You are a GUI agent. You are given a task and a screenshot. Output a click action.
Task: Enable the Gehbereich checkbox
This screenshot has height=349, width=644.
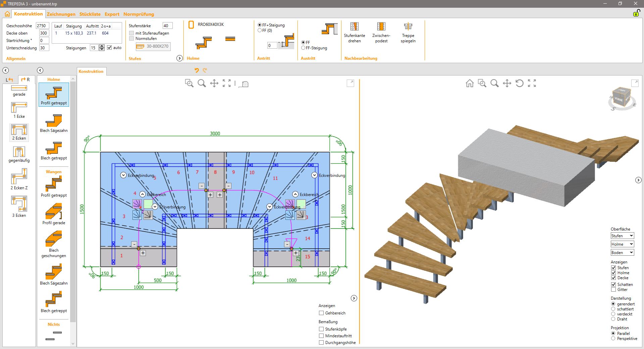[x=321, y=313]
